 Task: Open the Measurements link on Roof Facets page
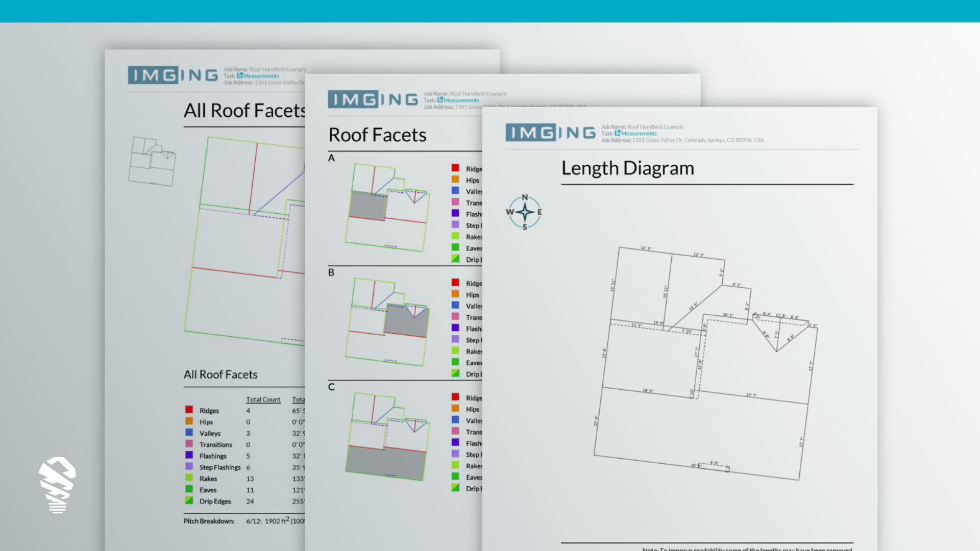[x=461, y=101]
